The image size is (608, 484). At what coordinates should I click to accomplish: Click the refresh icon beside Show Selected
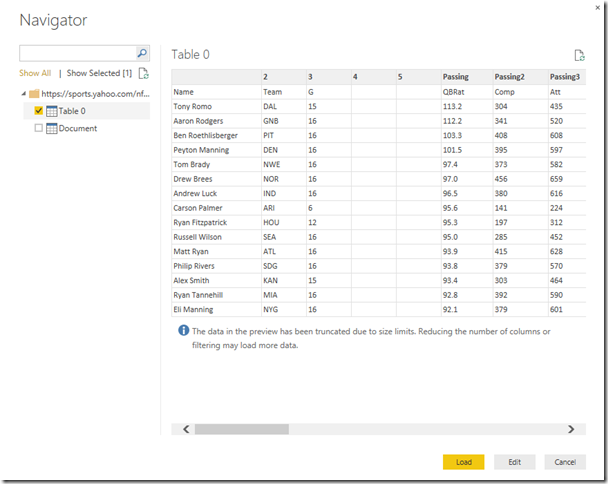[144, 73]
